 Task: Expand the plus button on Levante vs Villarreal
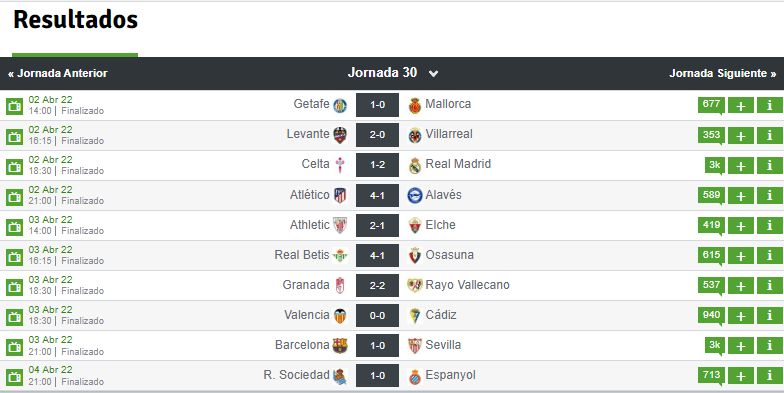740,135
